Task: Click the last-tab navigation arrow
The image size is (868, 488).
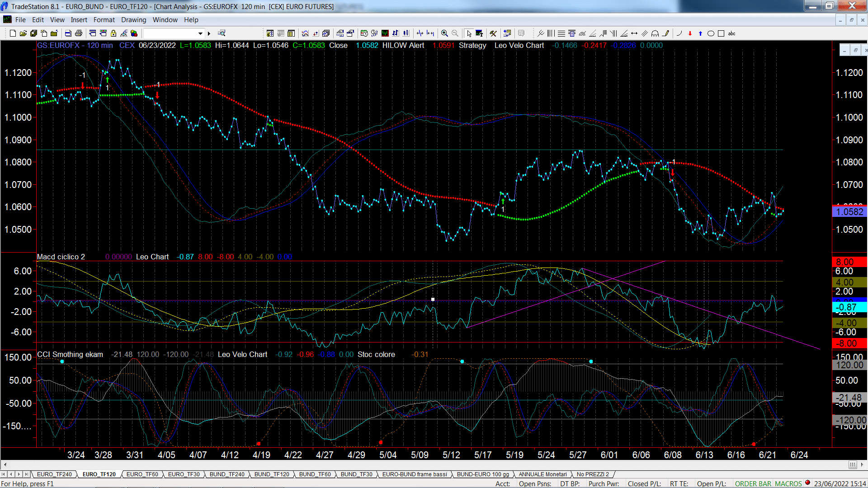Action: point(26,474)
